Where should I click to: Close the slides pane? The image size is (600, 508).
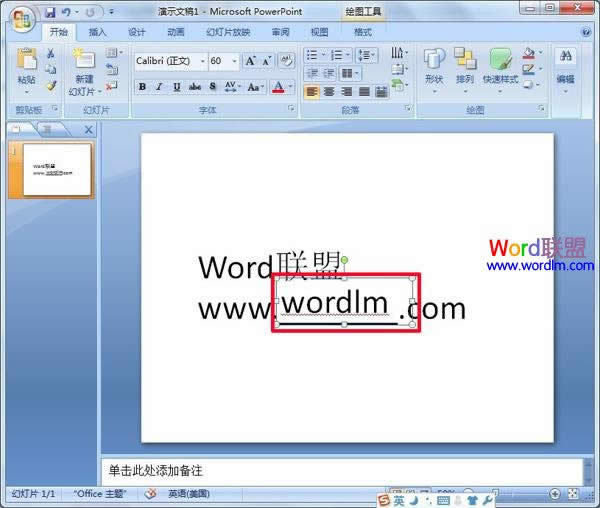(88, 130)
